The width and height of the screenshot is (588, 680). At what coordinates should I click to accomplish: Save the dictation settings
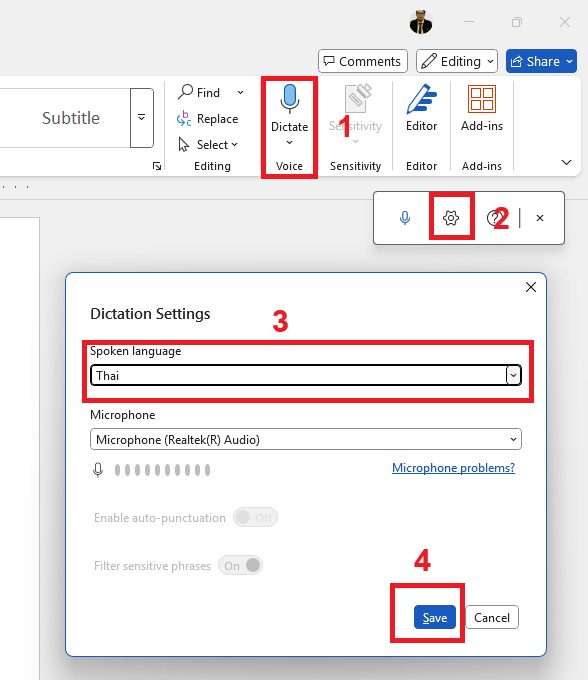click(434, 617)
